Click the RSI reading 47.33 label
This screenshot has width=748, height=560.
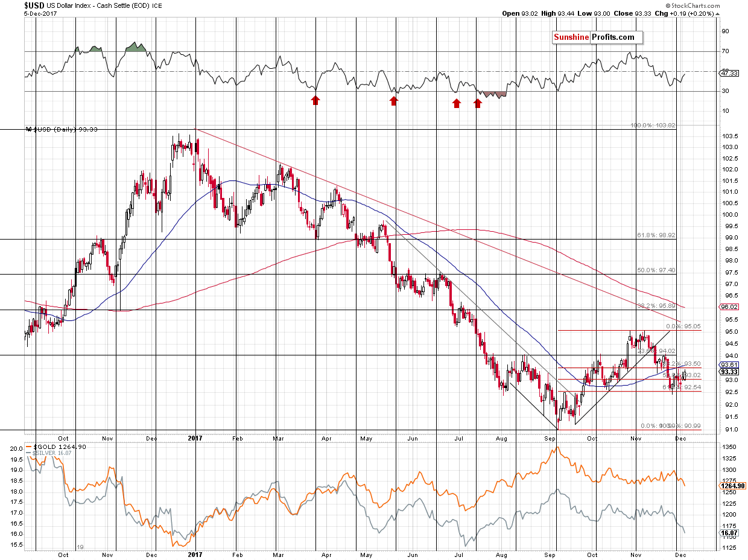pyautogui.click(x=730, y=74)
